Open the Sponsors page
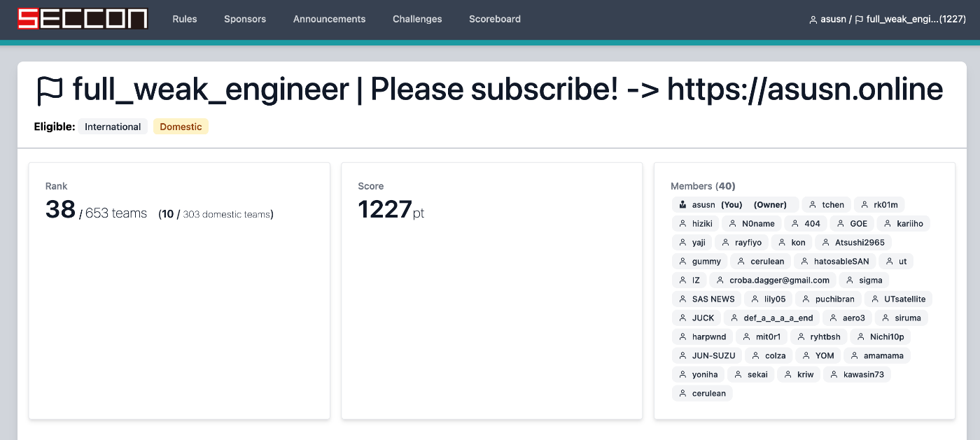 (x=245, y=19)
